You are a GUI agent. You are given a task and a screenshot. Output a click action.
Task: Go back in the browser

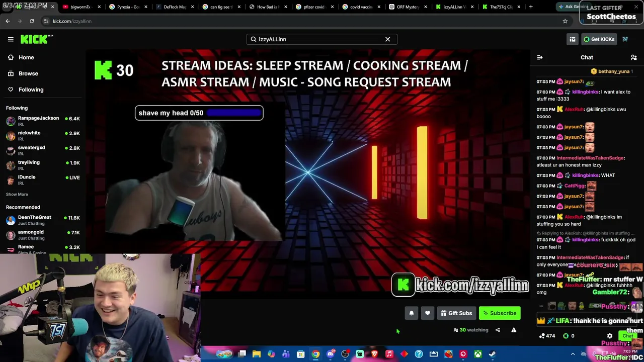tap(8, 21)
